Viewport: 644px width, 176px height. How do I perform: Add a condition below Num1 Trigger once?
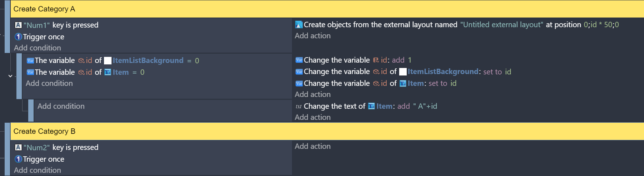coord(38,48)
